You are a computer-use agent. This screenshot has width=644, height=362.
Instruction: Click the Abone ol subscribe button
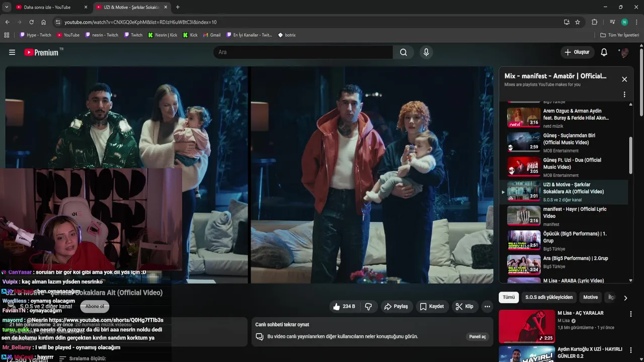[95, 306]
